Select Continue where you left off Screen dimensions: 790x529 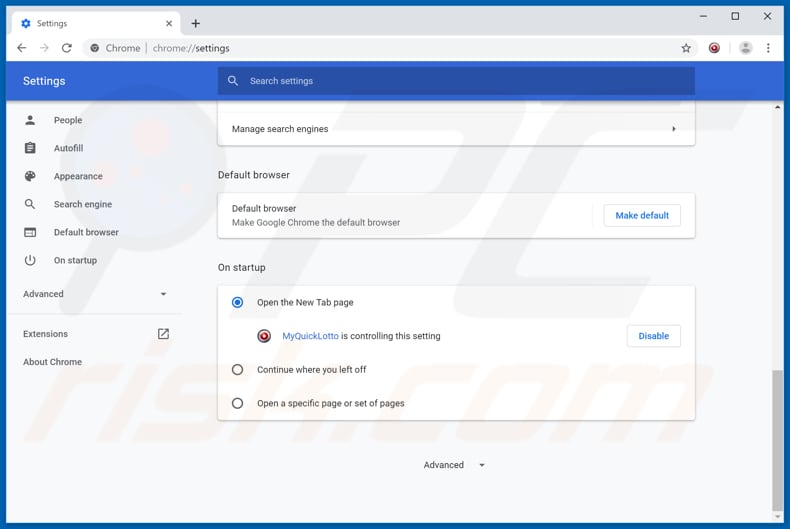(237, 369)
